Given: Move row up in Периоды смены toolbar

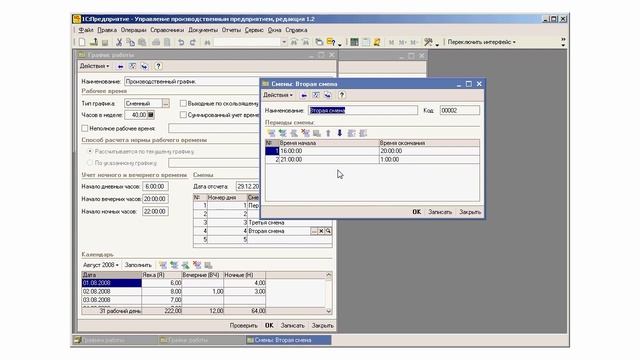Looking at the screenshot, I should click(328, 133).
